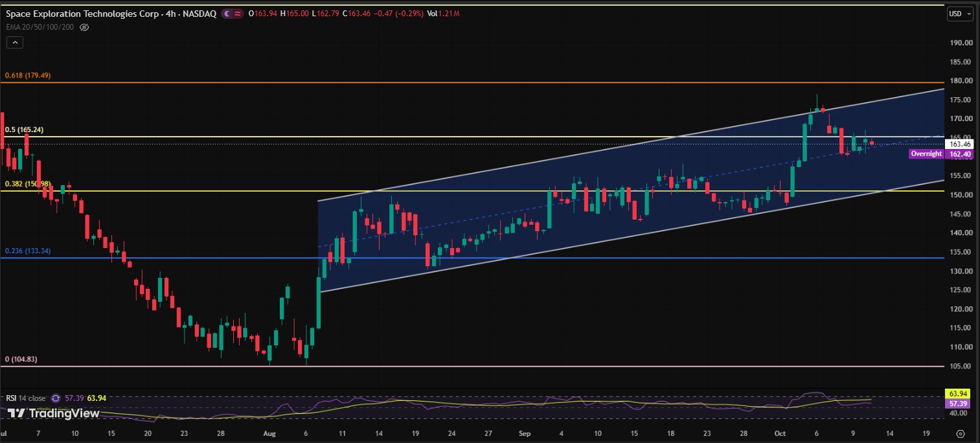Screen dimensions: 980x443
Task: Click the Vol 1.21M readout
Action: 444,13
